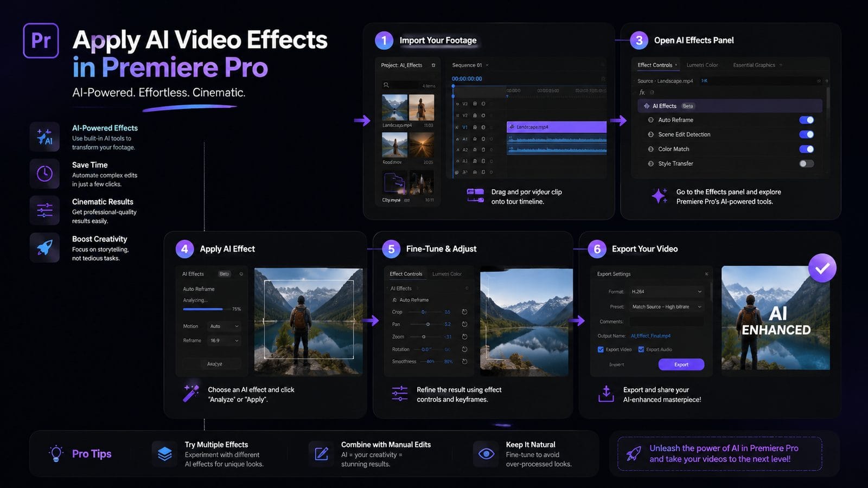Click the AI-Powered Effects sparkle icon
This screenshot has height=488, width=868.
coord(44,137)
